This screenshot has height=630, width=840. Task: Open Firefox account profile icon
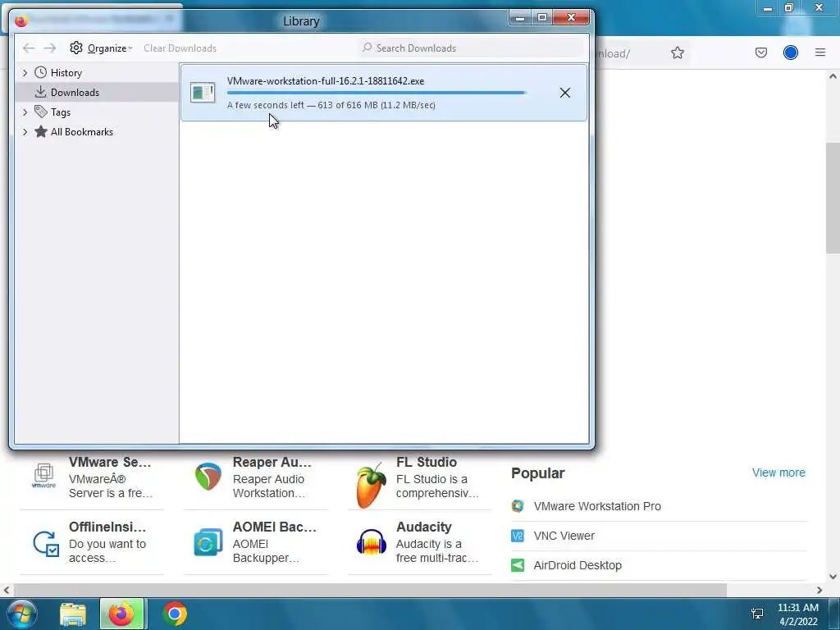pos(790,52)
